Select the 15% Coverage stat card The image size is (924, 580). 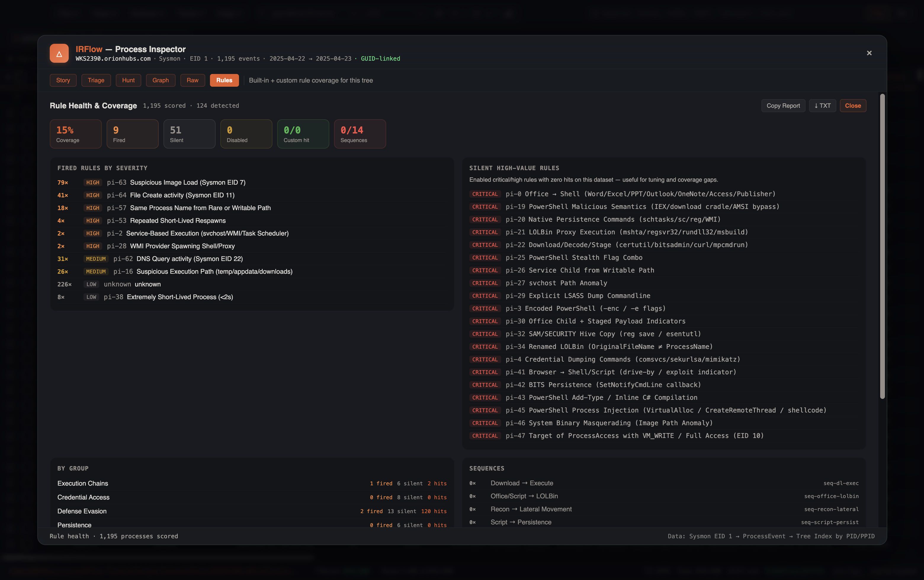(x=76, y=134)
